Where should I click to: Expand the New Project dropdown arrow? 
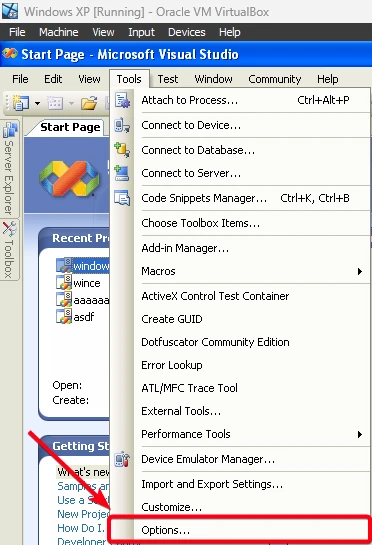click(x=37, y=103)
